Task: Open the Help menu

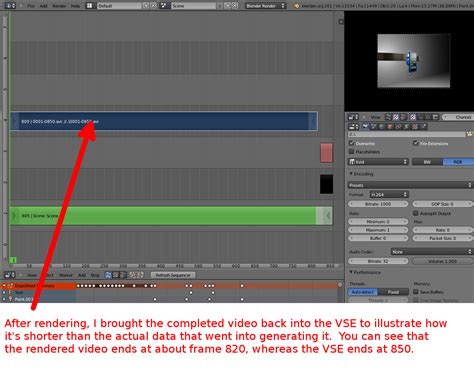Action: (x=75, y=6)
